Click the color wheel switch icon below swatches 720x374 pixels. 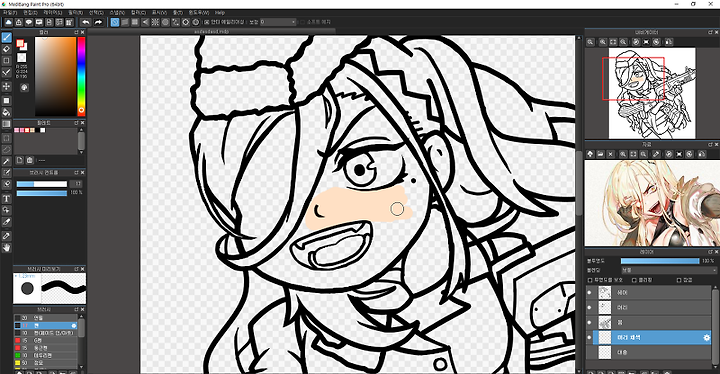click(24, 87)
